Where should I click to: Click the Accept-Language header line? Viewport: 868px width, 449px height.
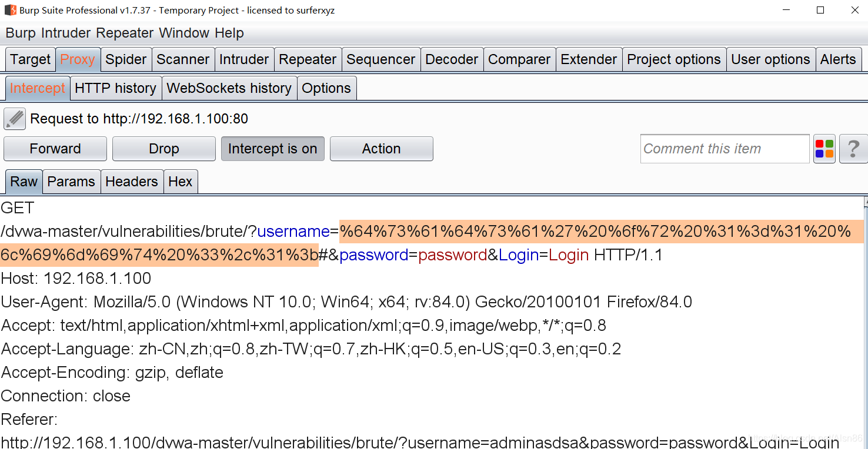pyautogui.click(x=311, y=349)
